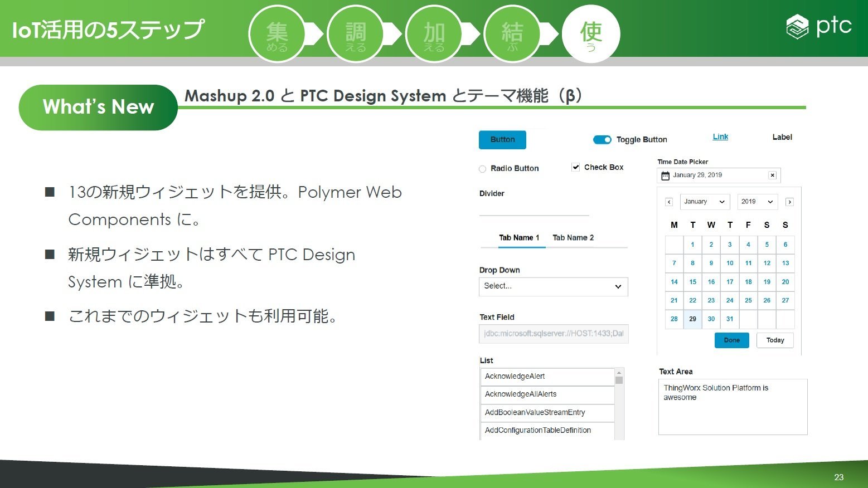Open the Drop Down Select... menu

tap(553, 286)
